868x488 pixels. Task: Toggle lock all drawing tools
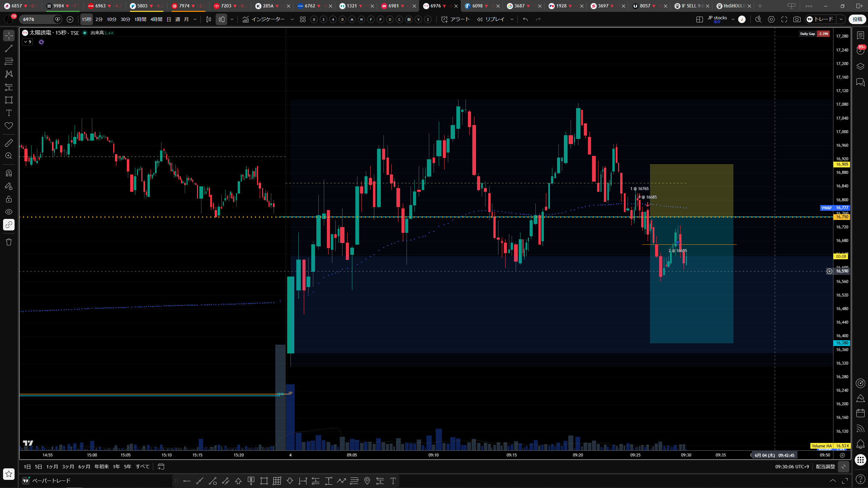(x=9, y=199)
